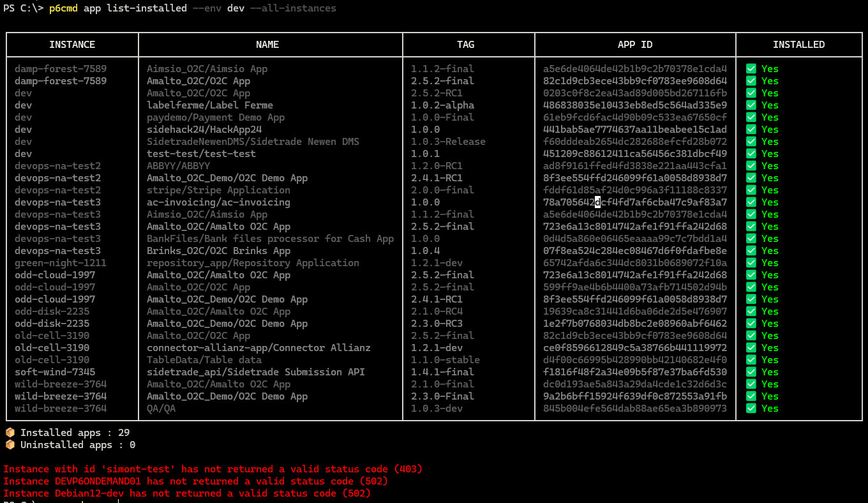Select the soft-wind-7345 instance cell
This screenshot has width=868, height=503.
click(x=55, y=372)
